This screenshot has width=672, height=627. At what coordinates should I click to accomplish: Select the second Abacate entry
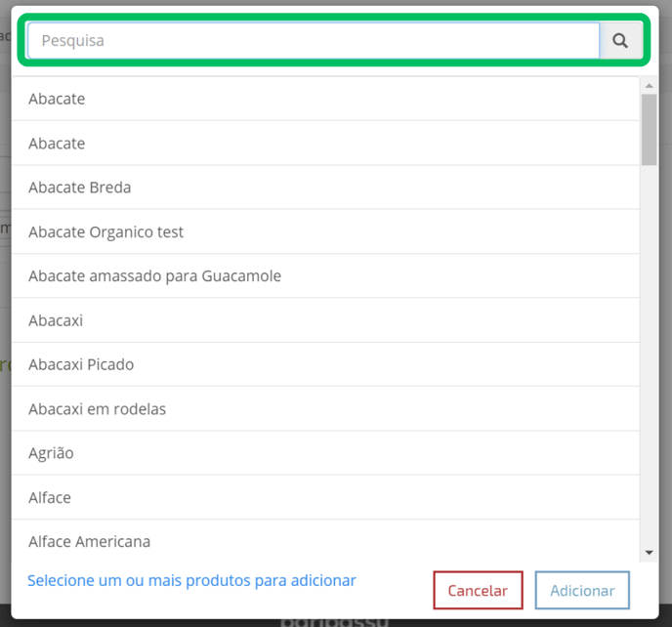click(325, 144)
